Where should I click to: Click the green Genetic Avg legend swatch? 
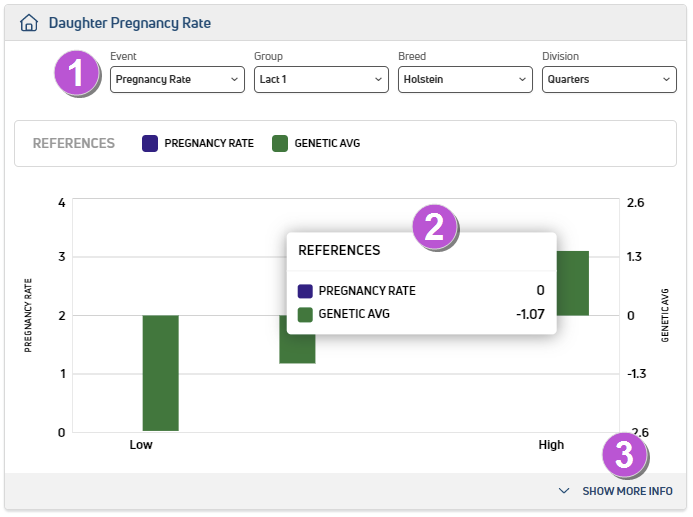tap(280, 143)
